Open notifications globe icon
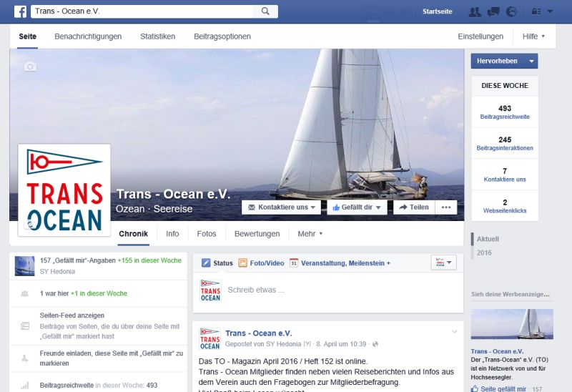 511,12
